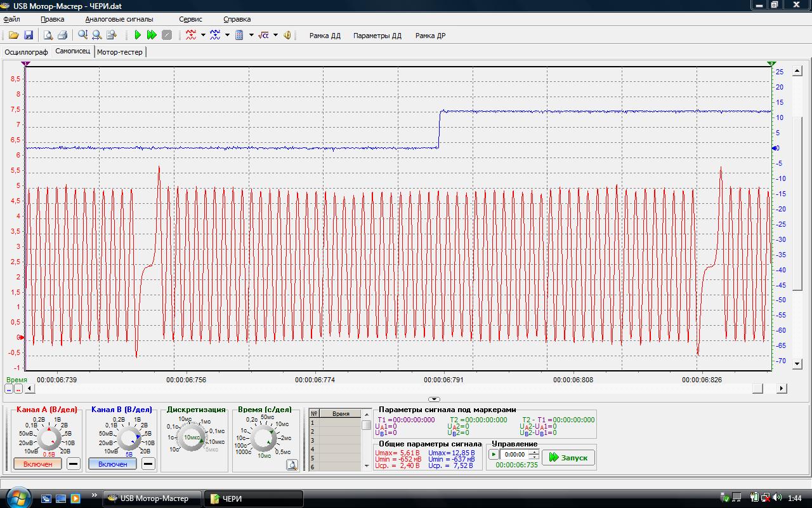Click the magnifier icon under the Время knob

tap(291, 465)
